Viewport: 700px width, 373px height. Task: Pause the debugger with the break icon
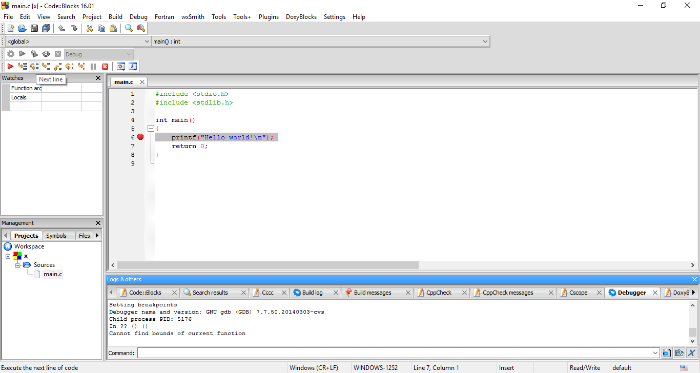93,66
